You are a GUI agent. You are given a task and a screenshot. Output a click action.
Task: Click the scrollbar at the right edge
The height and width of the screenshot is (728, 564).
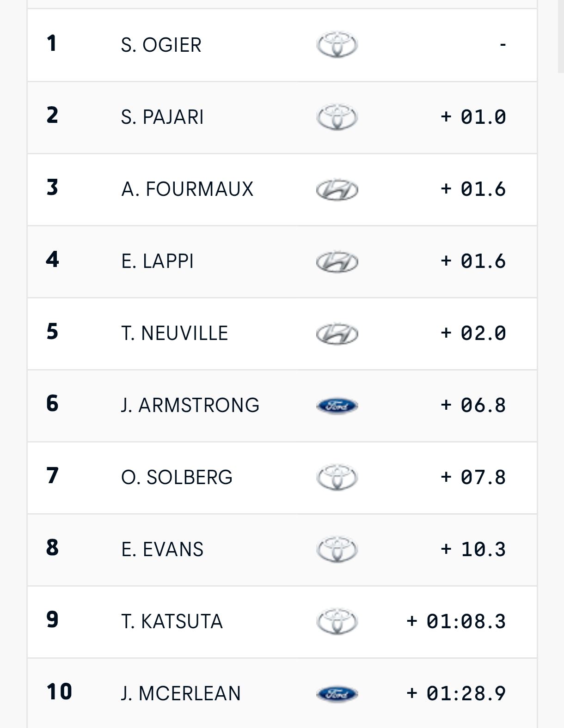(x=561, y=37)
